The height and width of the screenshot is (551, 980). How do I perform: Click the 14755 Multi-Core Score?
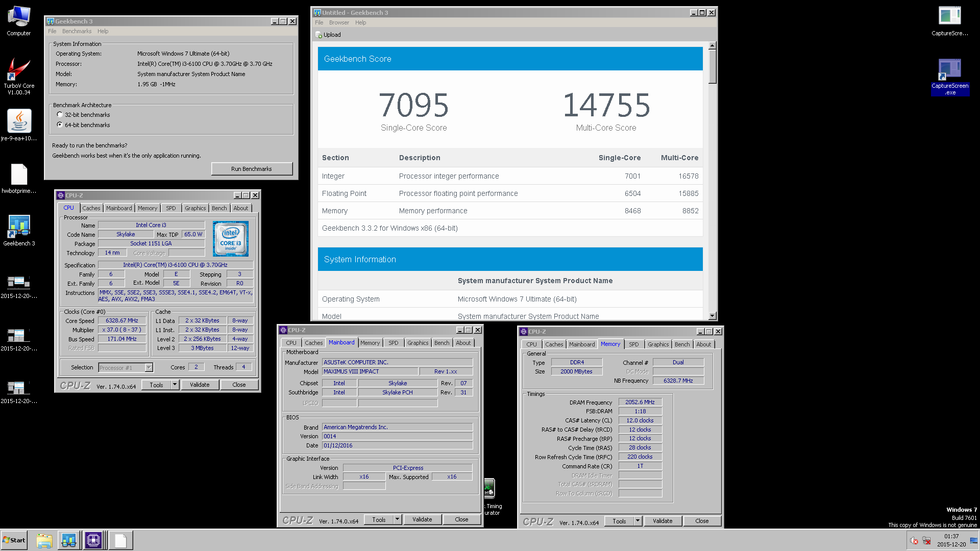point(606,105)
